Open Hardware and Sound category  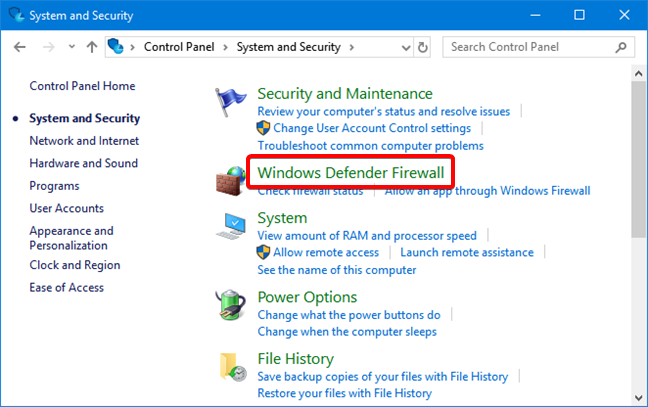coord(83,163)
